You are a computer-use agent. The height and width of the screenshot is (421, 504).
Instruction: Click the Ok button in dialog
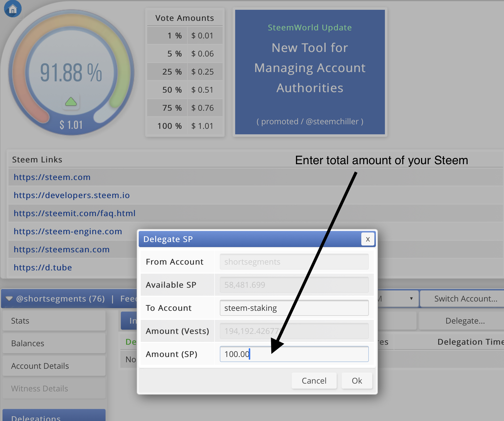[357, 381]
